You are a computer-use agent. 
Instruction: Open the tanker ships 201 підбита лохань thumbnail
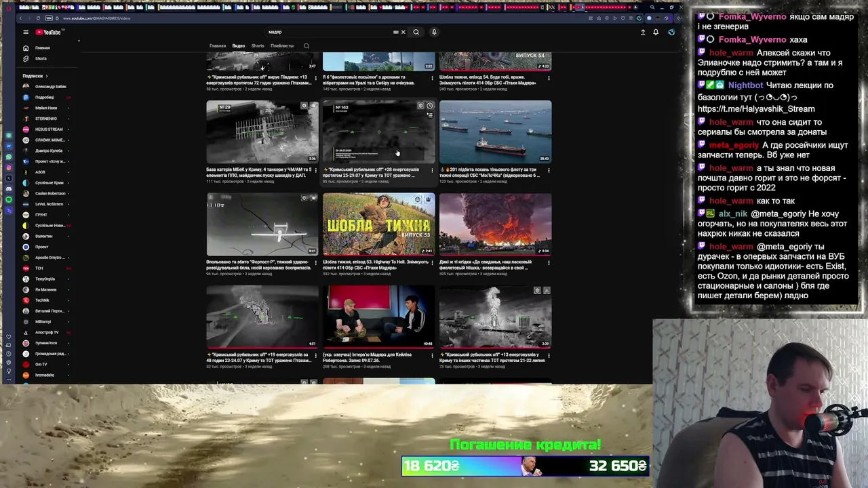click(496, 131)
